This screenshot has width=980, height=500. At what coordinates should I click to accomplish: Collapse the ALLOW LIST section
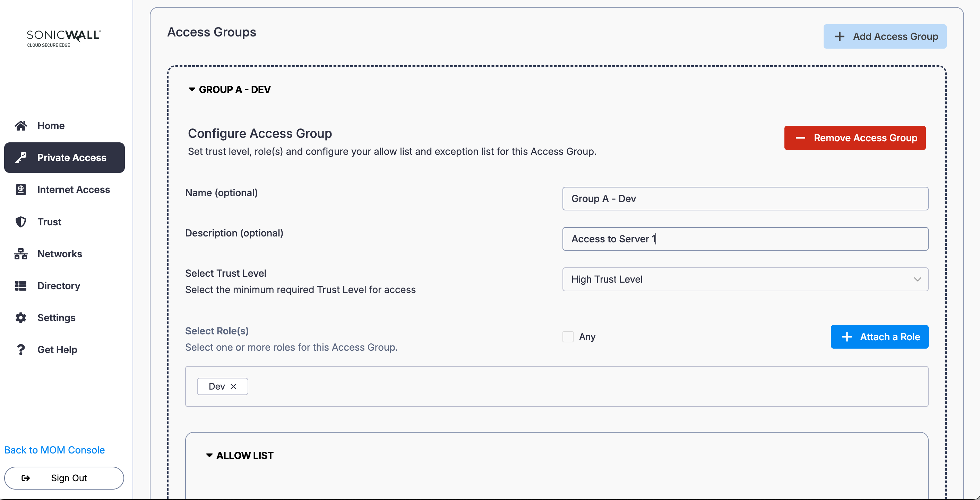click(x=209, y=456)
